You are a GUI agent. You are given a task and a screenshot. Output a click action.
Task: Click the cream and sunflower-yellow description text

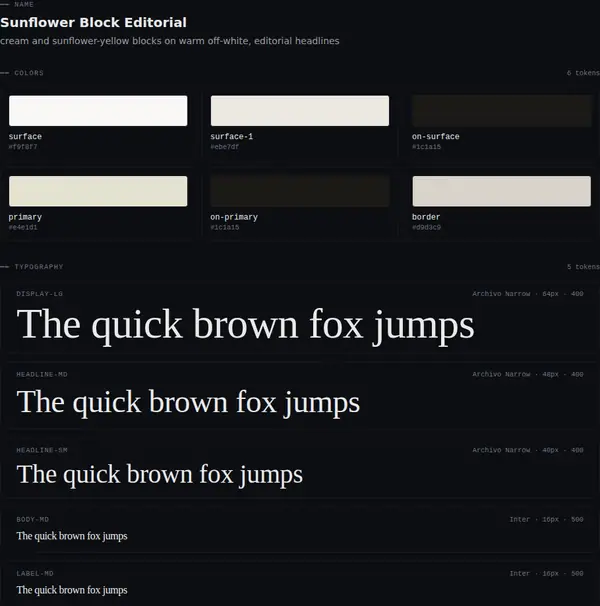click(170, 41)
